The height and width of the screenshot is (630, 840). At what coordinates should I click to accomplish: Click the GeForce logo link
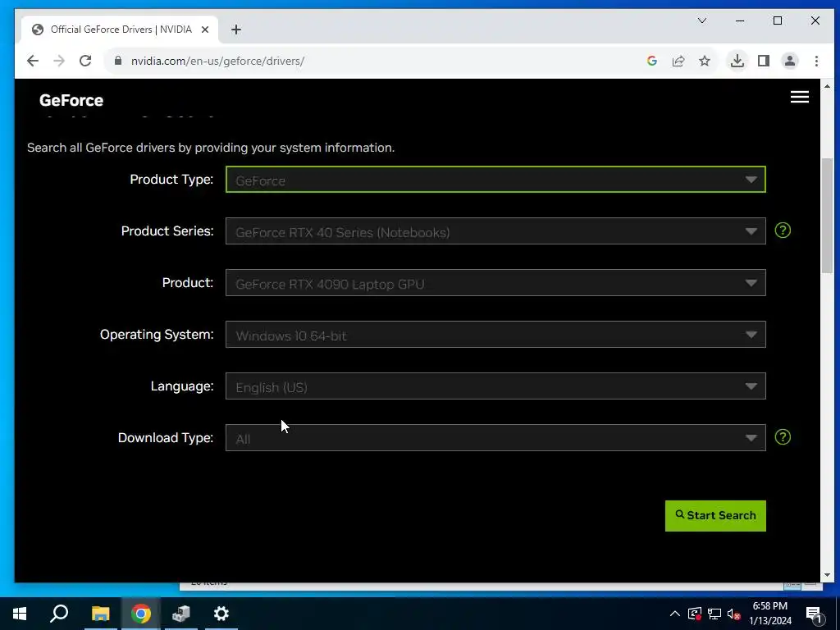(x=71, y=100)
